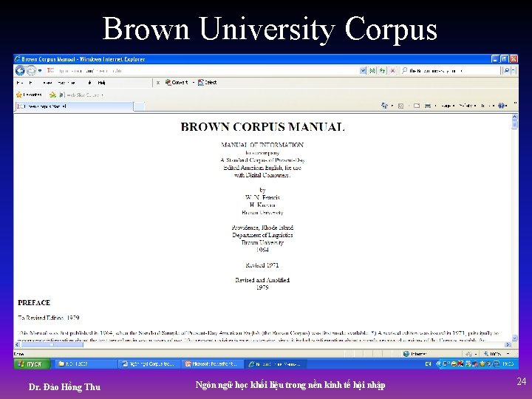Refresh the page with green arrows icon
This screenshot has width=532, height=399.
point(383,71)
